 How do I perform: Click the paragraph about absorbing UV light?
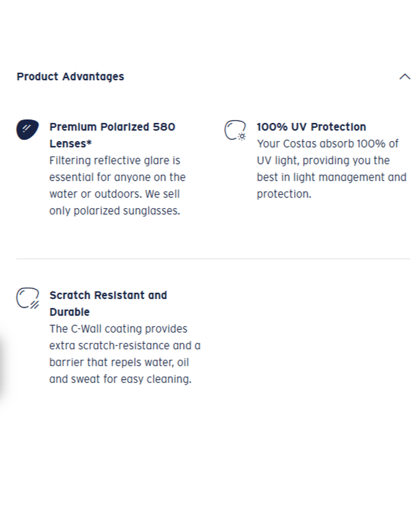(331, 169)
